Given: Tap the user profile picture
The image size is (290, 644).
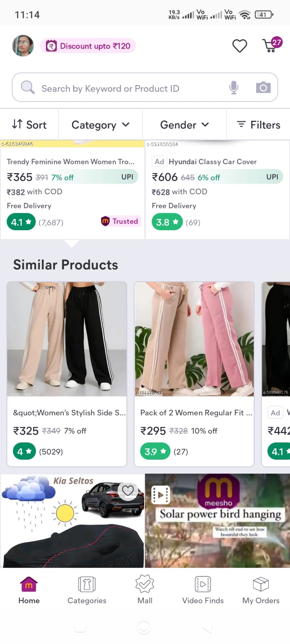Looking at the screenshot, I should [23, 45].
